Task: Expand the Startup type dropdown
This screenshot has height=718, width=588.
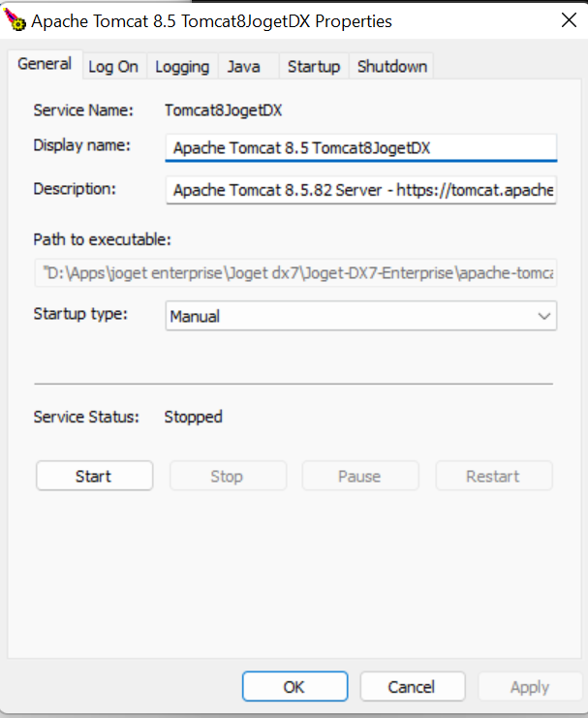Action: [542, 316]
